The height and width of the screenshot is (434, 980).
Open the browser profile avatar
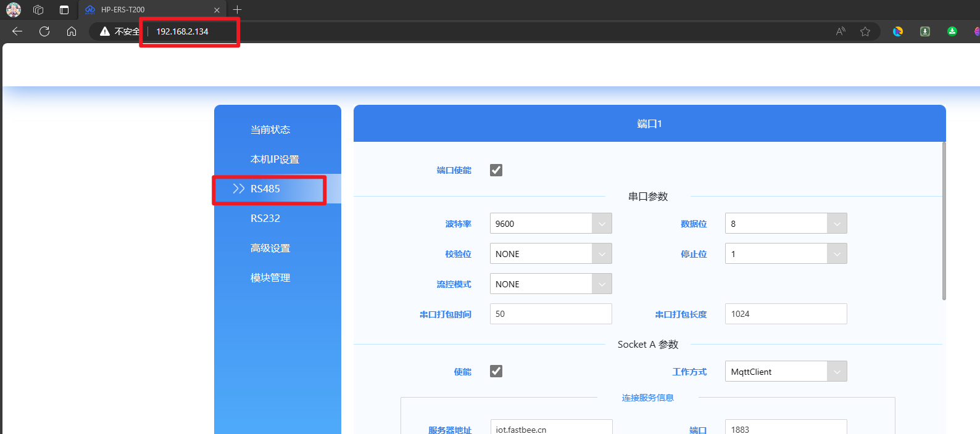point(14,10)
